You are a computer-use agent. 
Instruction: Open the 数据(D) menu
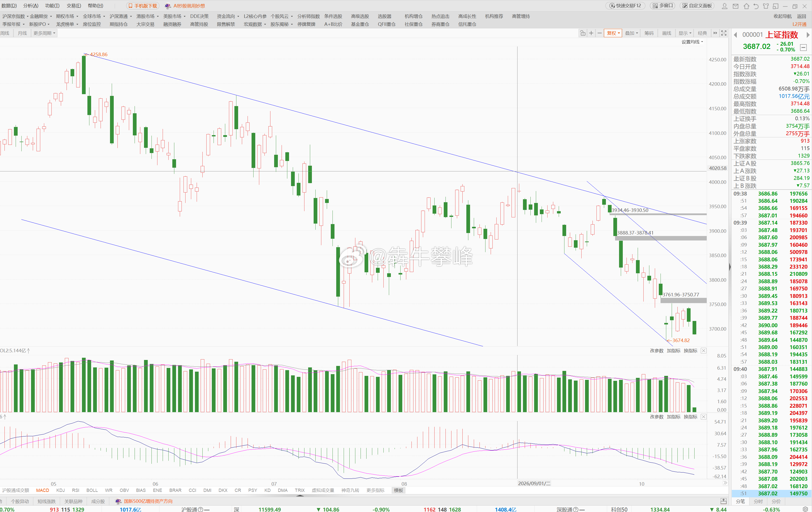tap(9, 6)
